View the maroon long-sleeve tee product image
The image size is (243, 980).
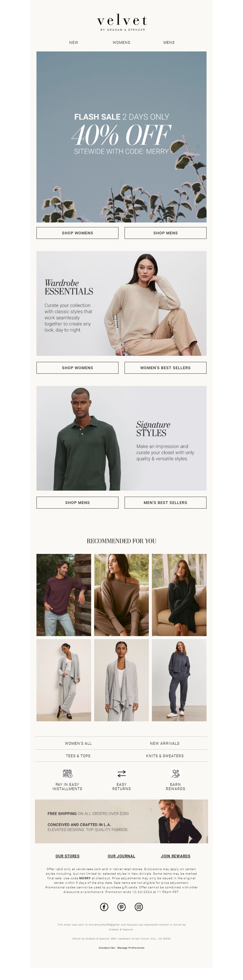click(x=64, y=595)
